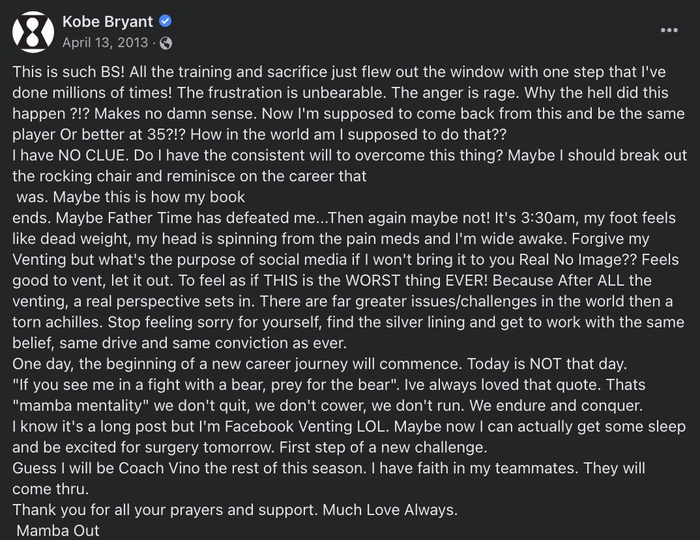Open the April 13, 2013 post timestamp

point(105,43)
